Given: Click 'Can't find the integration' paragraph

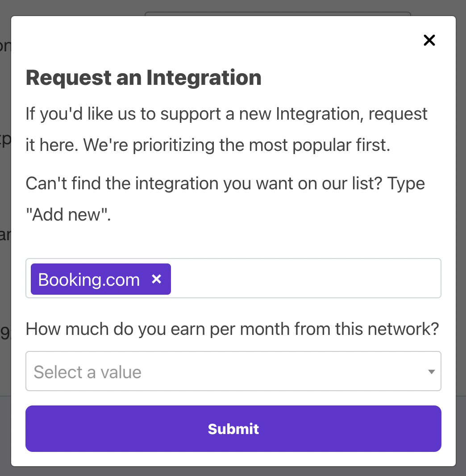Looking at the screenshot, I should coord(225,199).
